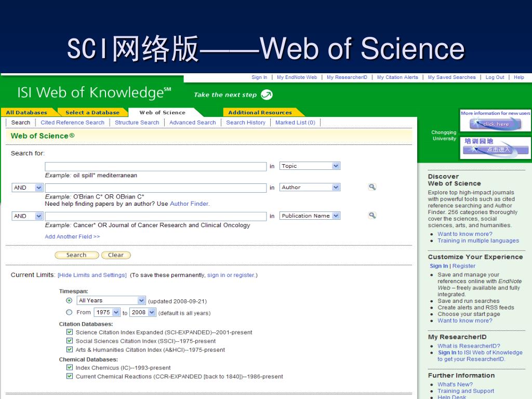Image resolution: width=532 pixels, height=399 pixels.
Task: Open My Saved Searches link
Action: 451,77
